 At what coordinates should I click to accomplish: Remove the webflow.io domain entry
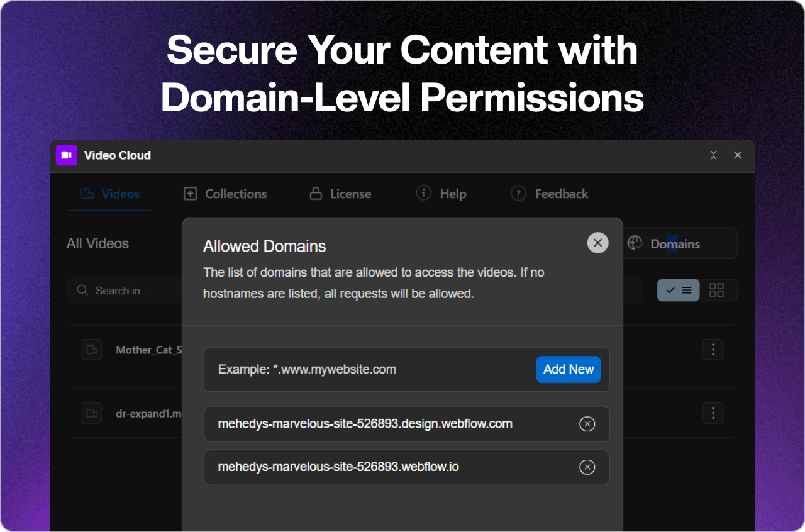coord(587,467)
